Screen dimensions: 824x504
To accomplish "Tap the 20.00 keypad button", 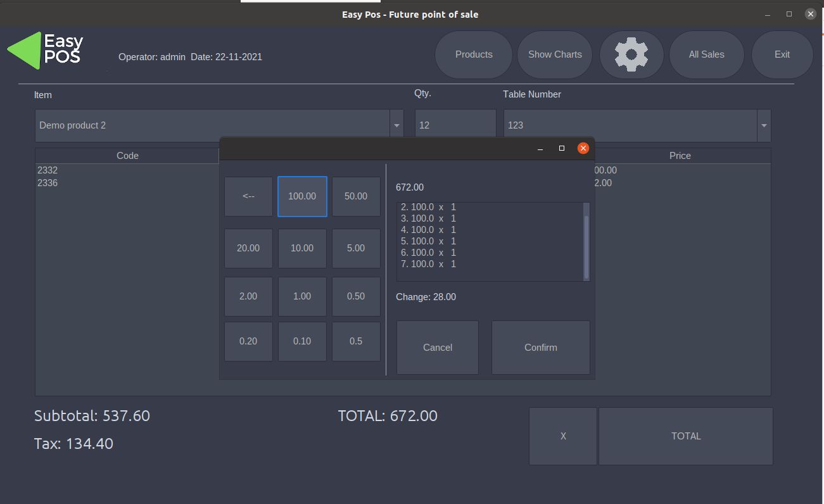I will tap(248, 248).
